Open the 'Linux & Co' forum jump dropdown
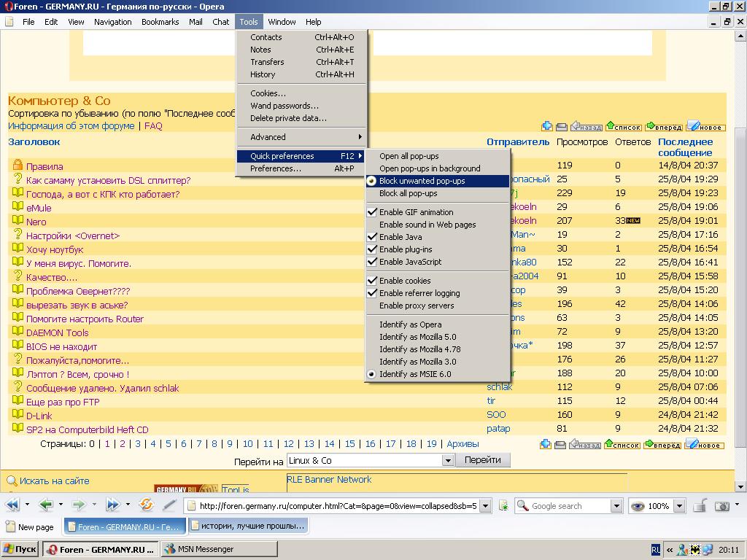The width and height of the screenshot is (747, 560). (447, 461)
